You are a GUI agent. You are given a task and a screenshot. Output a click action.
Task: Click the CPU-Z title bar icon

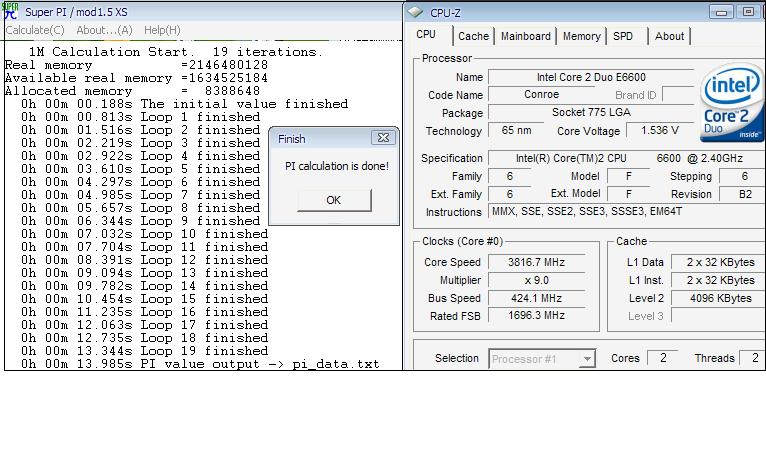click(415, 12)
